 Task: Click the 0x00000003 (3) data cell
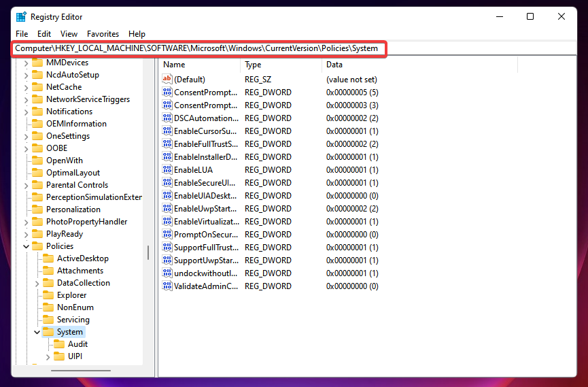352,105
